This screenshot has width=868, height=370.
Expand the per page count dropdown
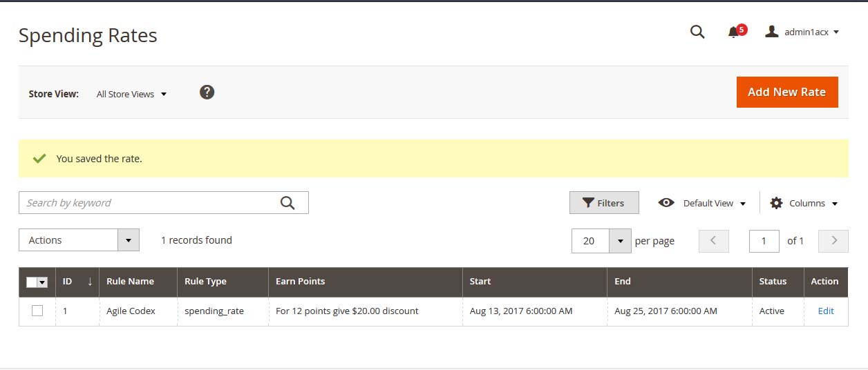click(x=620, y=241)
